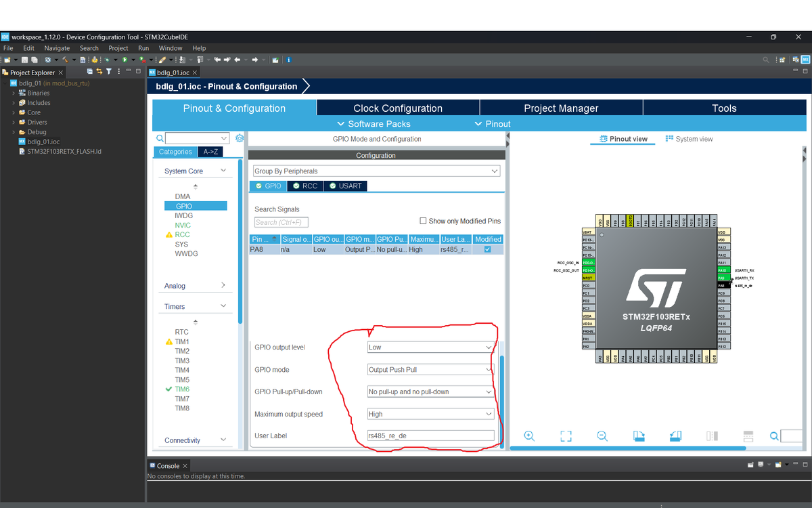Collapse all in Project Explorer
Viewport: 812px width, 508px height.
(x=90, y=72)
